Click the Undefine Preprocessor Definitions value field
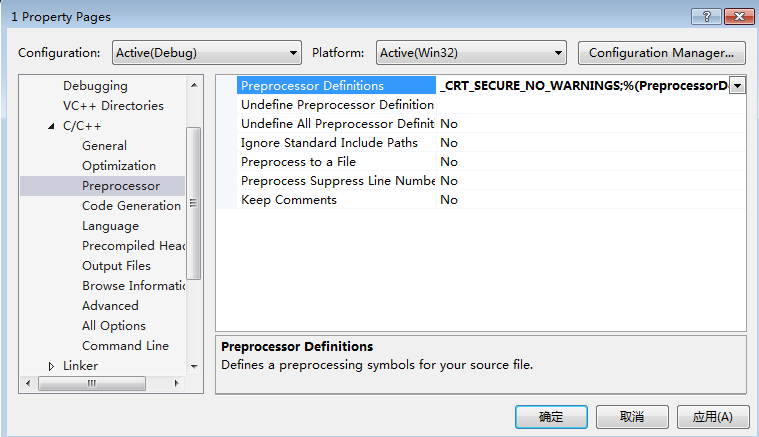The height and width of the screenshot is (437, 759). pyautogui.click(x=591, y=105)
